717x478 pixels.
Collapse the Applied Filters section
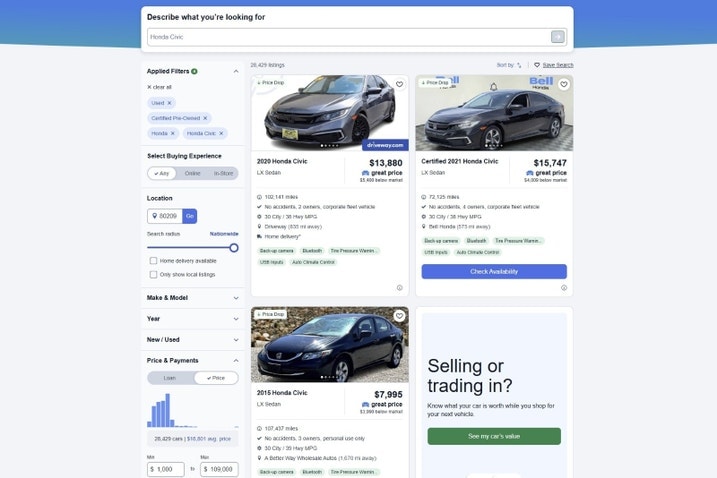pyautogui.click(x=236, y=71)
